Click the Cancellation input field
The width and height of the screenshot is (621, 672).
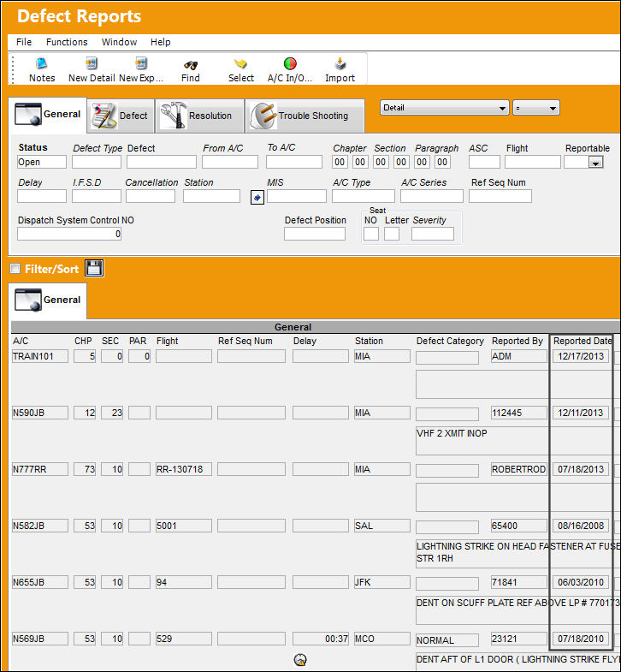pos(151,196)
